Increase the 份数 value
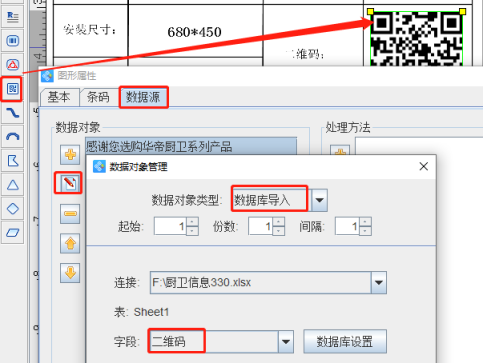The height and width of the screenshot is (364, 483). [x=279, y=222]
